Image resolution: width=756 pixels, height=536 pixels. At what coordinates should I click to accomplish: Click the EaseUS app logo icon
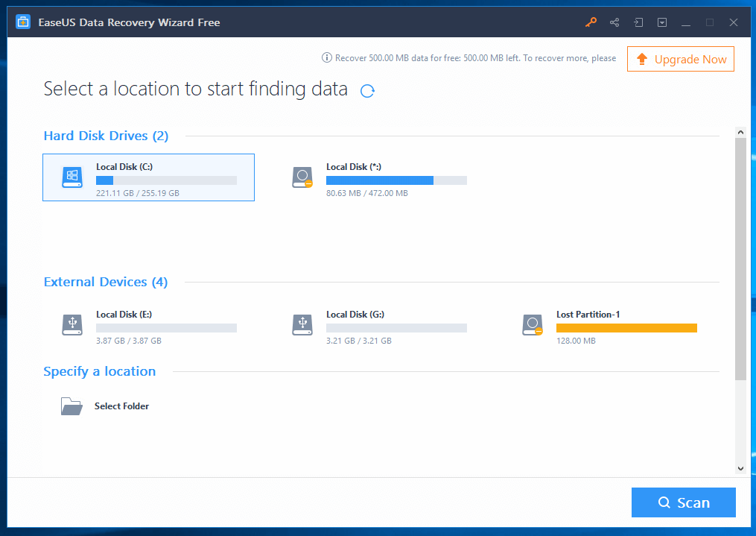pos(23,22)
